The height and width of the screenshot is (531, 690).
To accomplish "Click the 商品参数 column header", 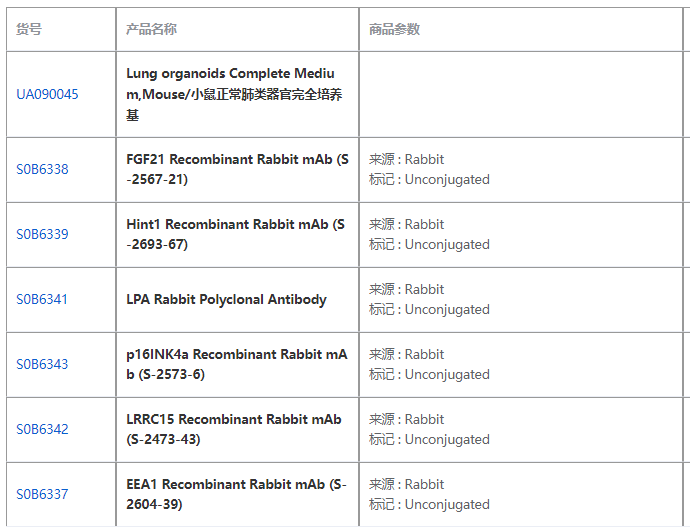I will pos(394,30).
